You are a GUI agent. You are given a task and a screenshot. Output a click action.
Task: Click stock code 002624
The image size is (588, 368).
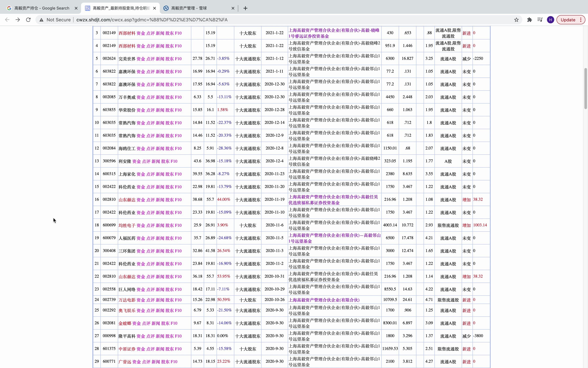(x=109, y=58)
